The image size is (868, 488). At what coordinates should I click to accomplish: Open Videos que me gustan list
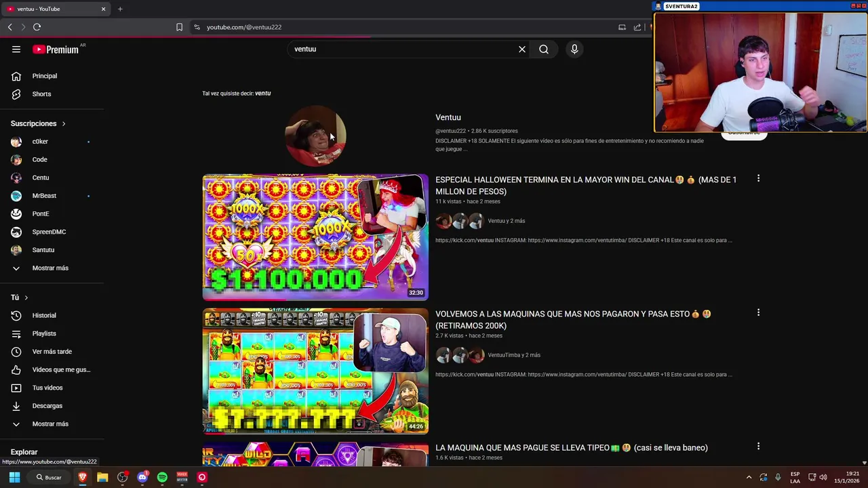52,369
